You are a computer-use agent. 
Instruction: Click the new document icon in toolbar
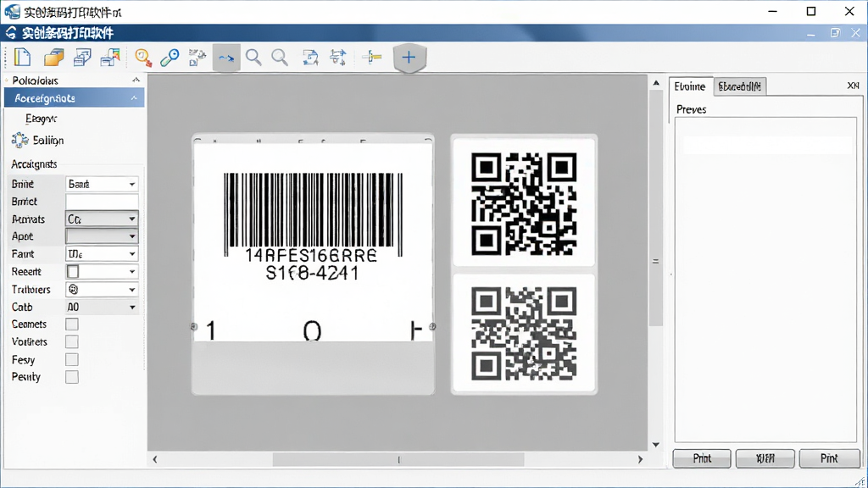click(22, 58)
